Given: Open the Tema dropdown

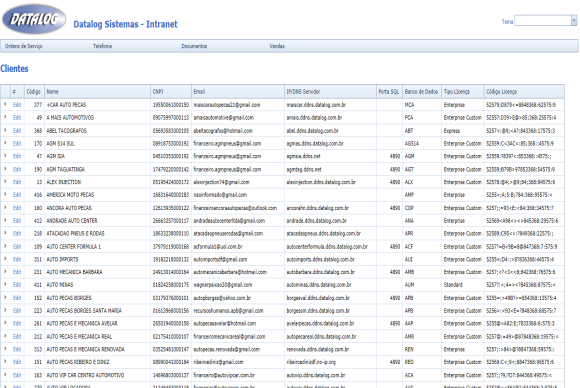Looking at the screenshot, I should tap(574, 21).
